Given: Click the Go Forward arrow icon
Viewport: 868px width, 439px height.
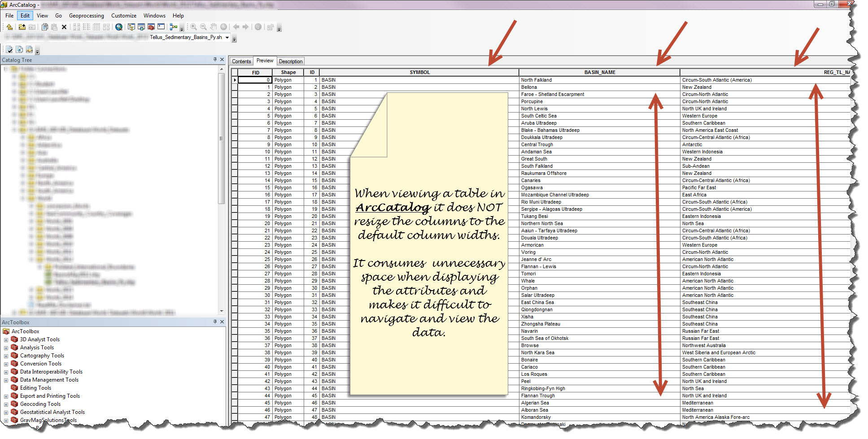Looking at the screenshot, I should [x=245, y=27].
